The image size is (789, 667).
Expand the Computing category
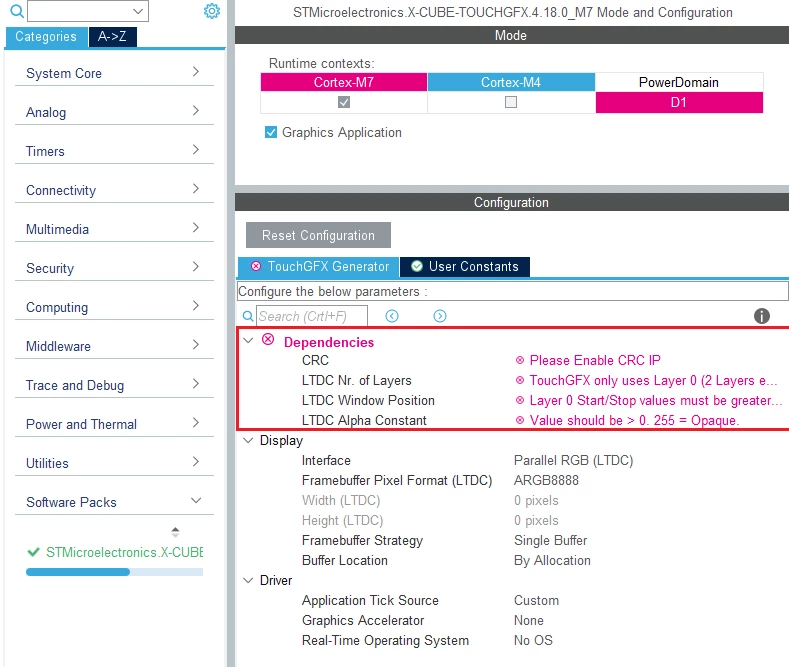coord(114,307)
